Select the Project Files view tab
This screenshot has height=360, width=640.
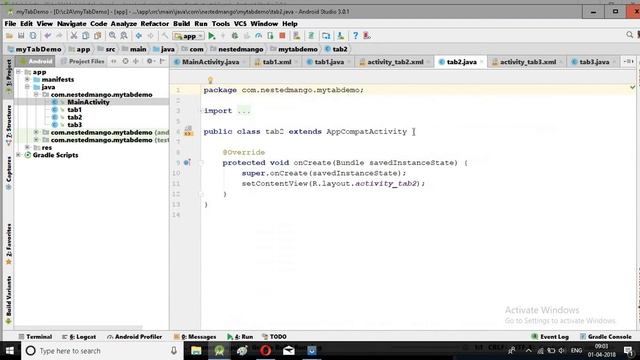pos(82,61)
